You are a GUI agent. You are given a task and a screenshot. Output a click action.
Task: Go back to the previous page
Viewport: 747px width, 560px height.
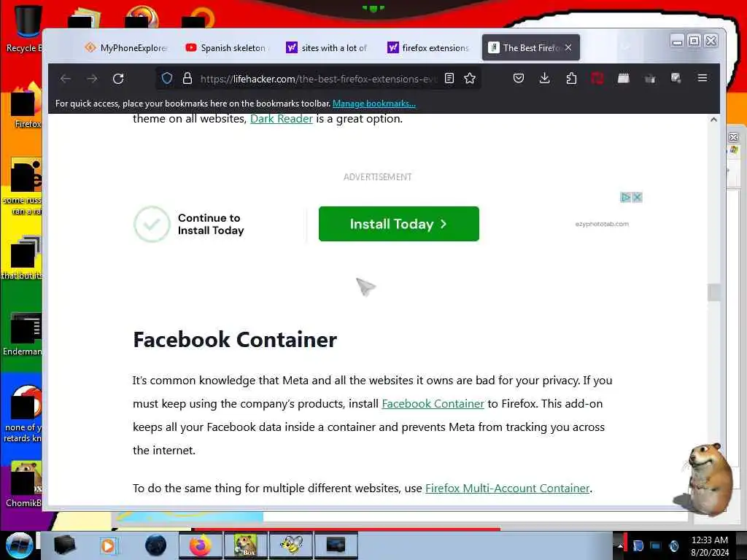65,79
